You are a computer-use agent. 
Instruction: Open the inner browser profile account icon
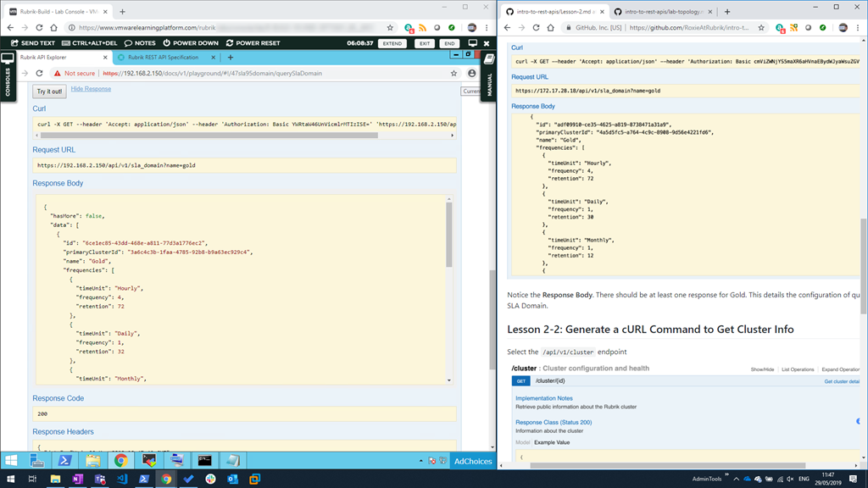pyautogui.click(x=471, y=73)
